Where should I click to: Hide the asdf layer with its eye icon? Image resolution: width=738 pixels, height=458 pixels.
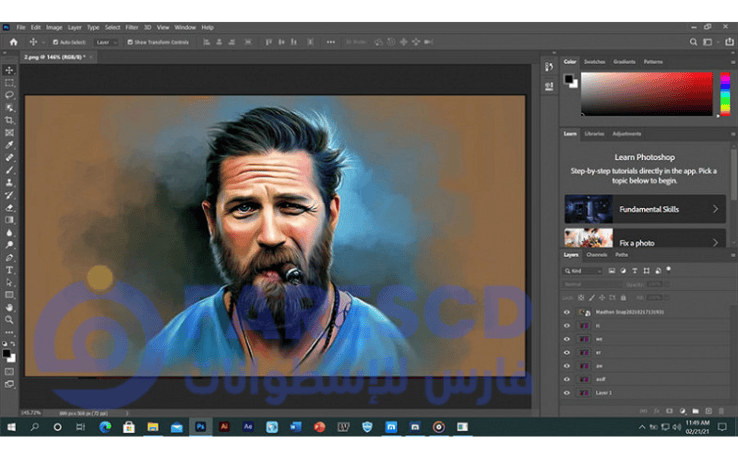(567, 379)
